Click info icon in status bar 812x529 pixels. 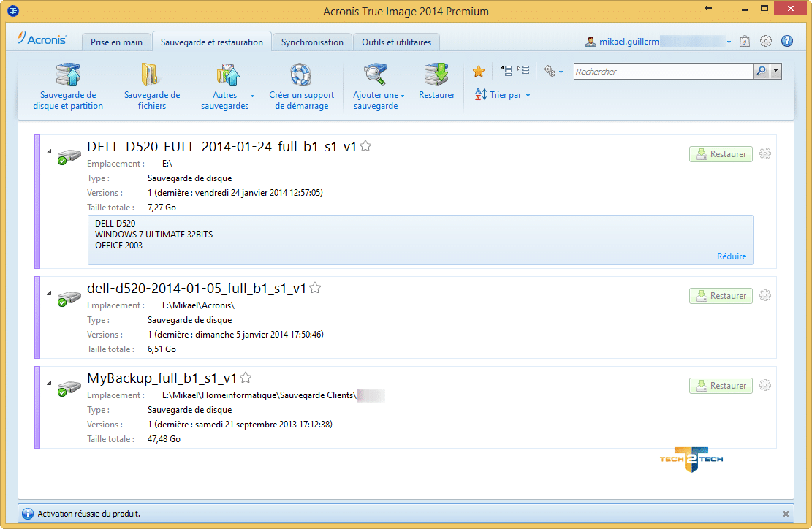(x=28, y=514)
